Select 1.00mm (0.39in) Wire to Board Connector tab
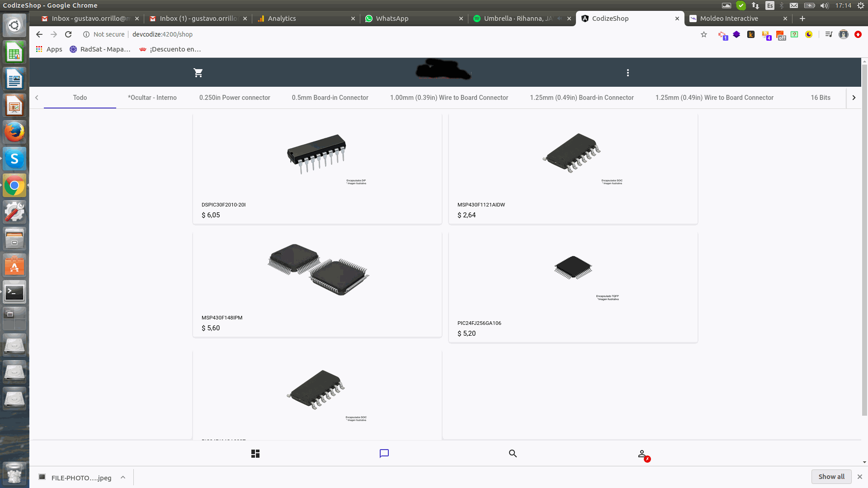Screen dimensions: 868x488 coord(449,98)
